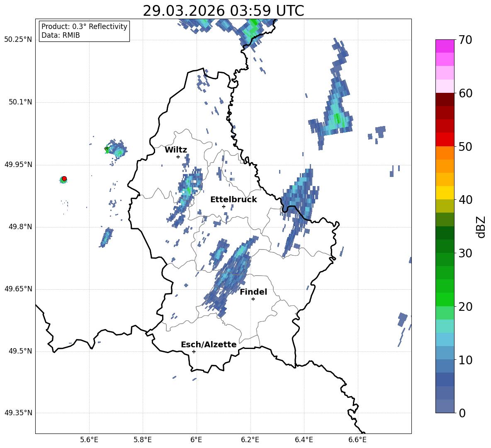Click the 50.25°N latitude label
This screenshot has width=491, height=448.
[x=18, y=40]
